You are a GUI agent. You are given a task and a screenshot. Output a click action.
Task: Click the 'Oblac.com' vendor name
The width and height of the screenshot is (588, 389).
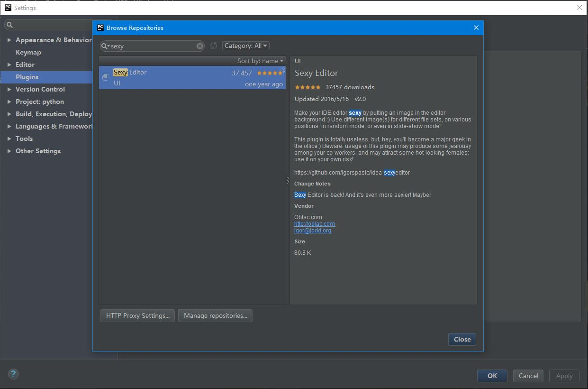[x=308, y=217]
